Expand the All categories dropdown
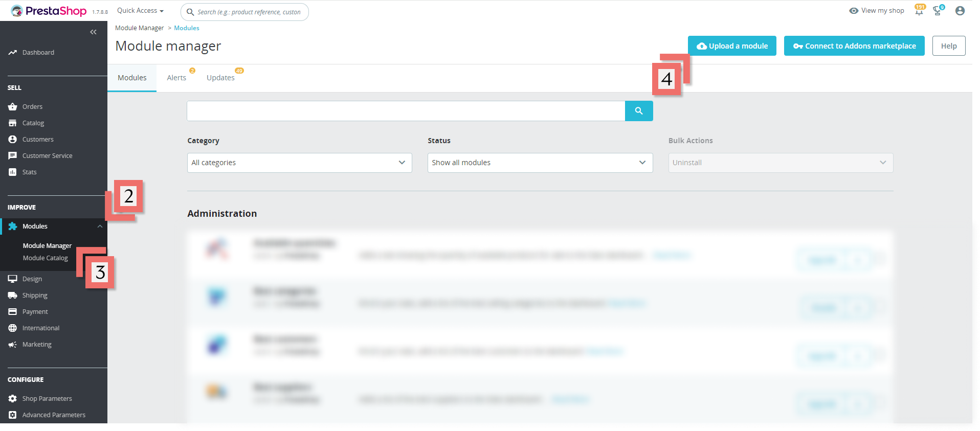 click(x=299, y=163)
